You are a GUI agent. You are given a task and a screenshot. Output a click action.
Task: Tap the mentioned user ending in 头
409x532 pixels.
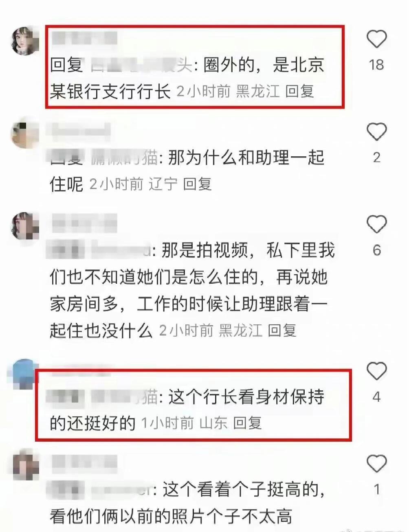point(141,65)
